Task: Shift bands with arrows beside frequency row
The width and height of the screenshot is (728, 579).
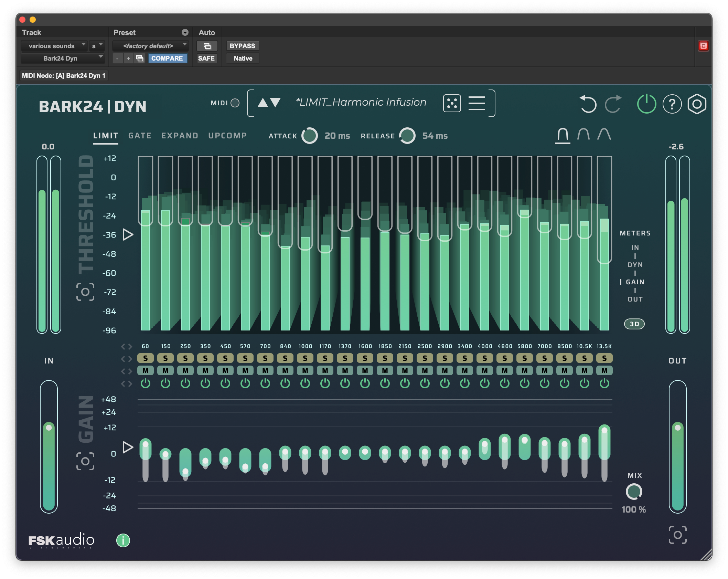Action: (126, 346)
